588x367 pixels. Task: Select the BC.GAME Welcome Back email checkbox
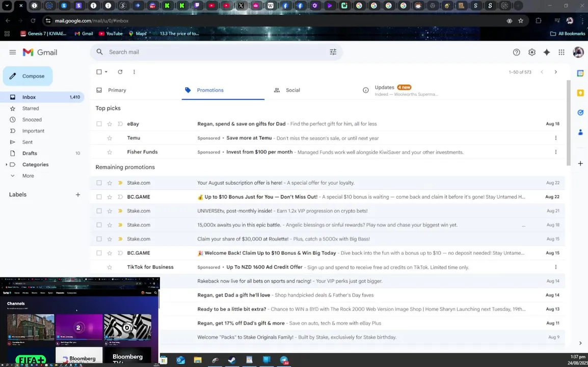coord(99,253)
